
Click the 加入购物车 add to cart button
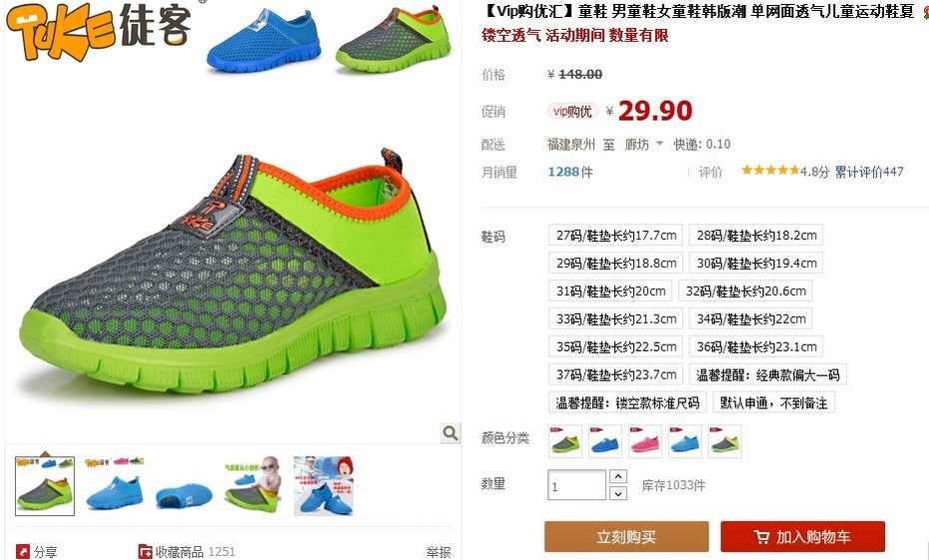tap(803, 536)
